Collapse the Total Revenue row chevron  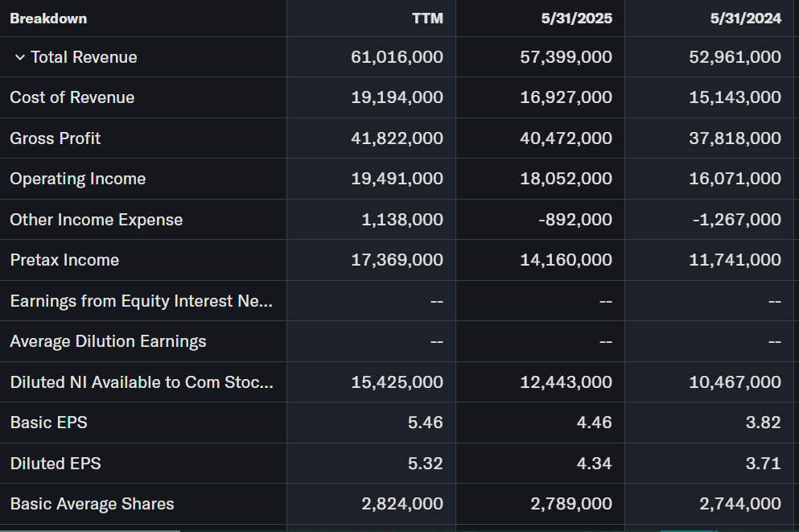pos(20,57)
